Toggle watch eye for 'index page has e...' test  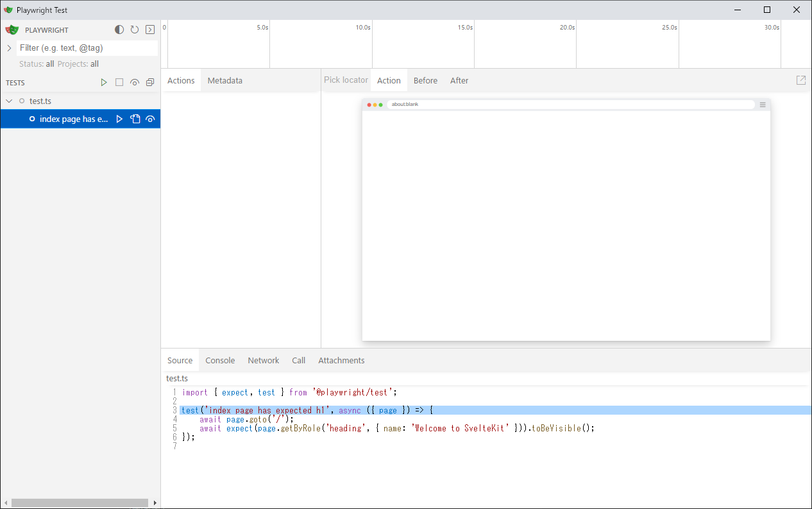click(150, 119)
